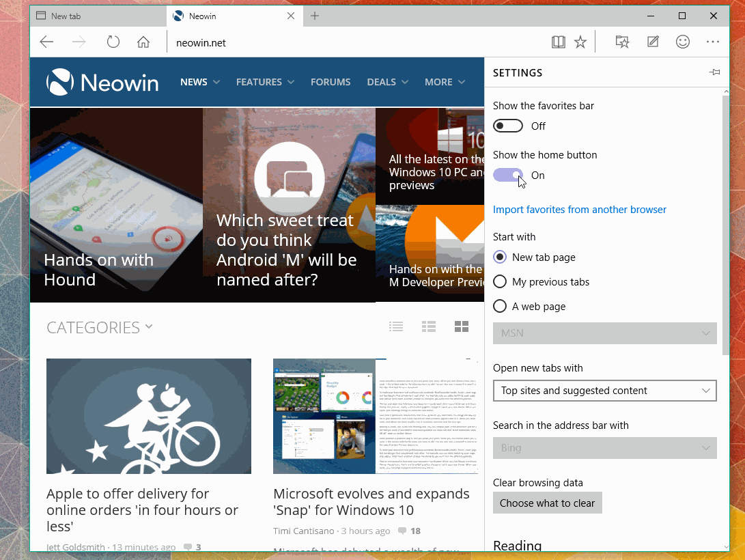Viewport: 745px width, 560px height.
Task: Make a web note icon
Action: coord(653,42)
